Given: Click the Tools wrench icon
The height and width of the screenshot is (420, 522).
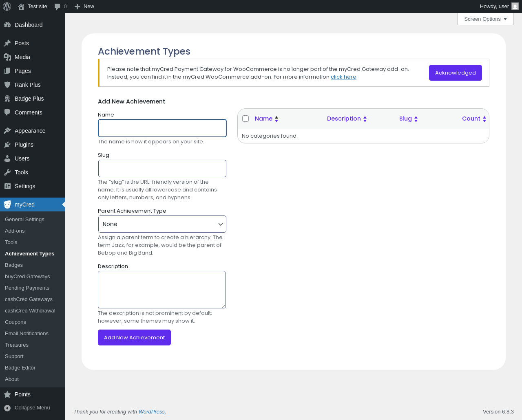Looking at the screenshot, I should click(7, 172).
